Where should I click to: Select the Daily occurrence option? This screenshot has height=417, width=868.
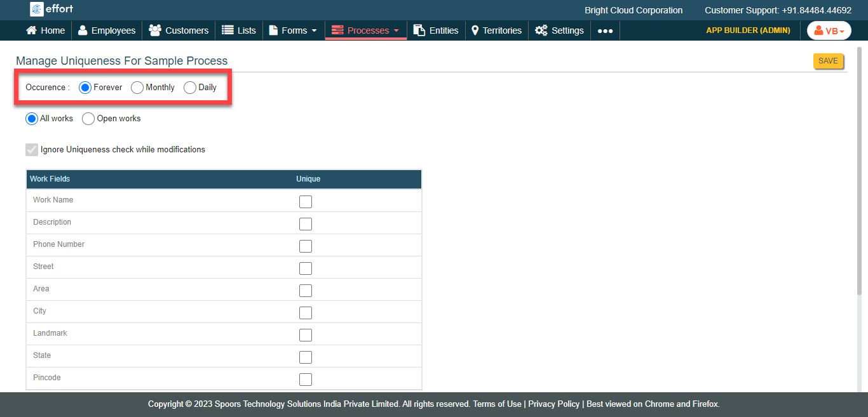190,88
